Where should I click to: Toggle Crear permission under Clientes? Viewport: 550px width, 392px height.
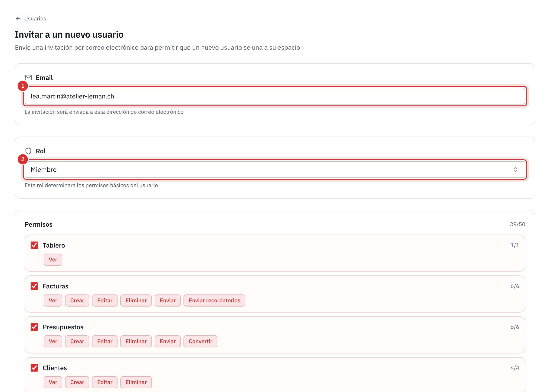77,382
